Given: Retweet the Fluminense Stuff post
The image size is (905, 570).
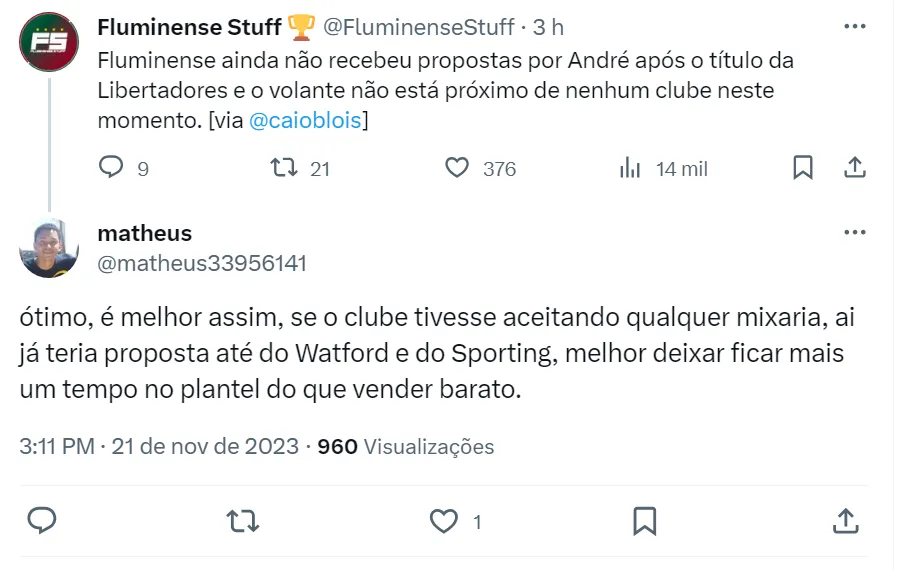Looking at the screenshot, I should (285, 168).
